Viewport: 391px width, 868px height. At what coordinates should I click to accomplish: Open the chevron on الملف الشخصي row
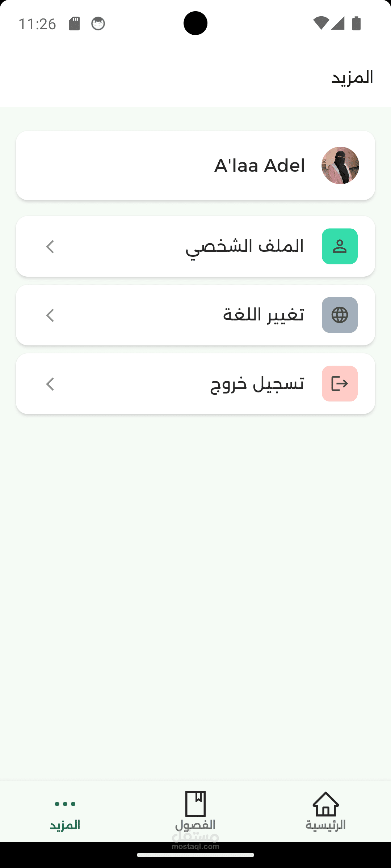[50, 247]
